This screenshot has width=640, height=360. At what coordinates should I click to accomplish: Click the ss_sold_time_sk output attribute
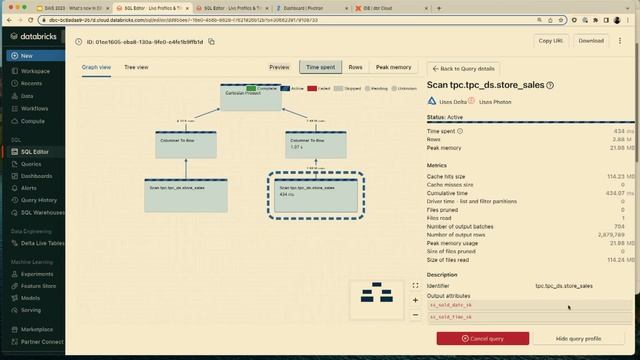click(x=530, y=317)
